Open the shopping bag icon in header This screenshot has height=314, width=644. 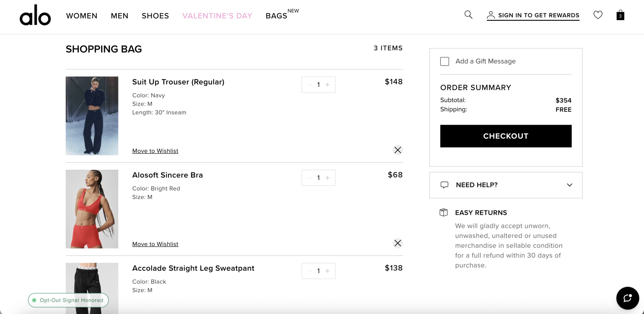tap(620, 15)
